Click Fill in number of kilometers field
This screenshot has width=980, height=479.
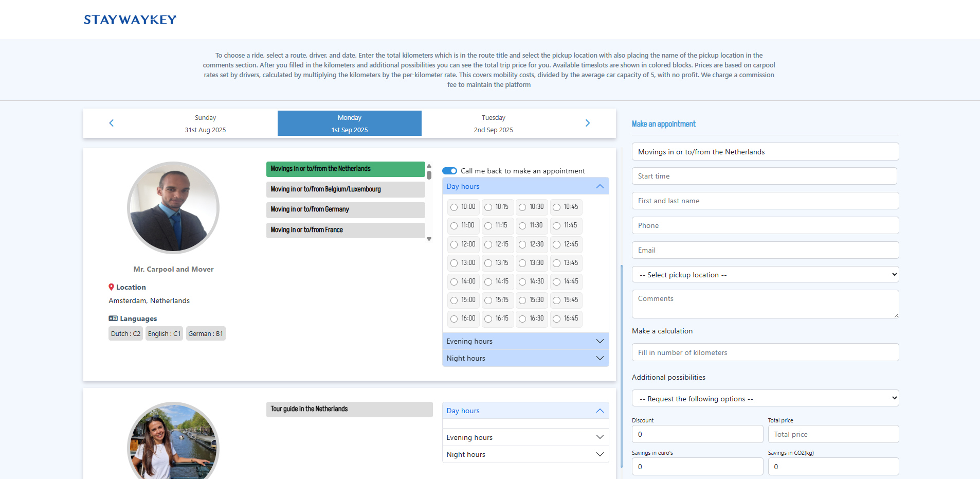tap(765, 352)
